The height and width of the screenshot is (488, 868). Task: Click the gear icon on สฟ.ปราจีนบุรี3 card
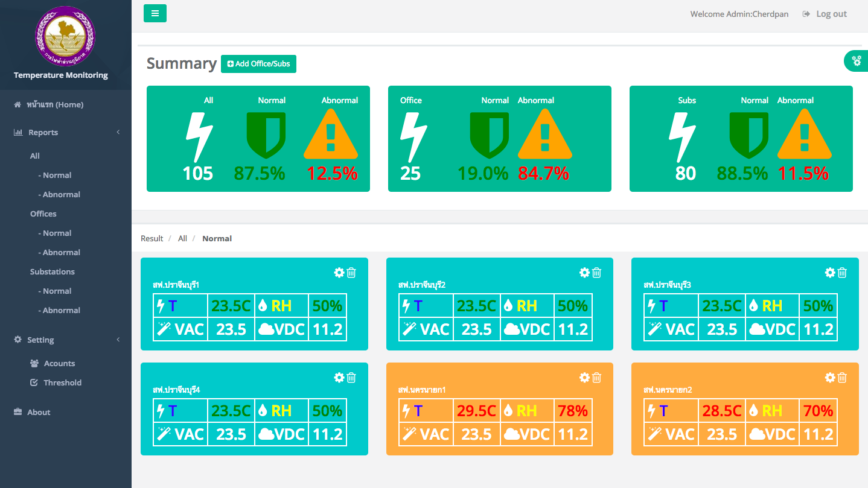tap(830, 273)
